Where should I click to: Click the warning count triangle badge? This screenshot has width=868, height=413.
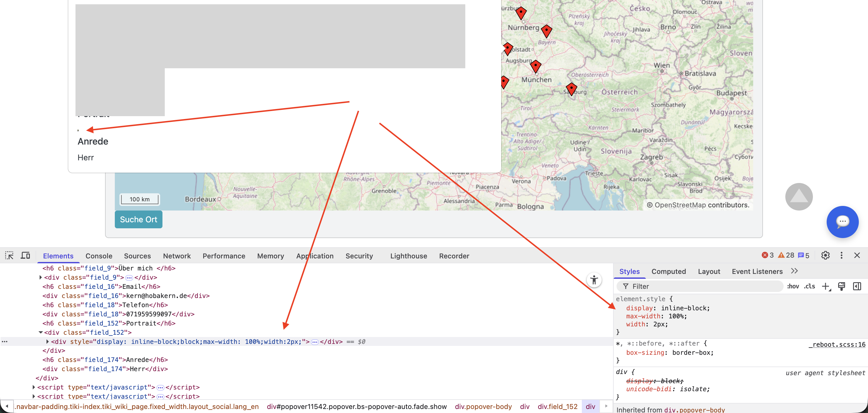pyautogui.click(x=786, y=256)
